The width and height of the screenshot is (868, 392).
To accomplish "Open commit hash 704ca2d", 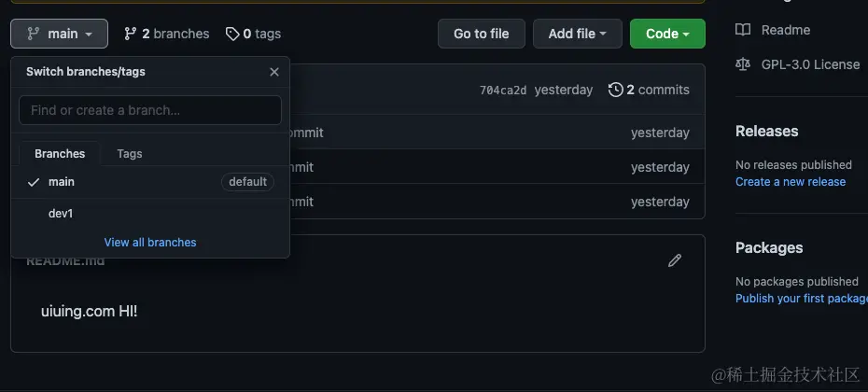I will pyautogui.click(x=503, y=91).
